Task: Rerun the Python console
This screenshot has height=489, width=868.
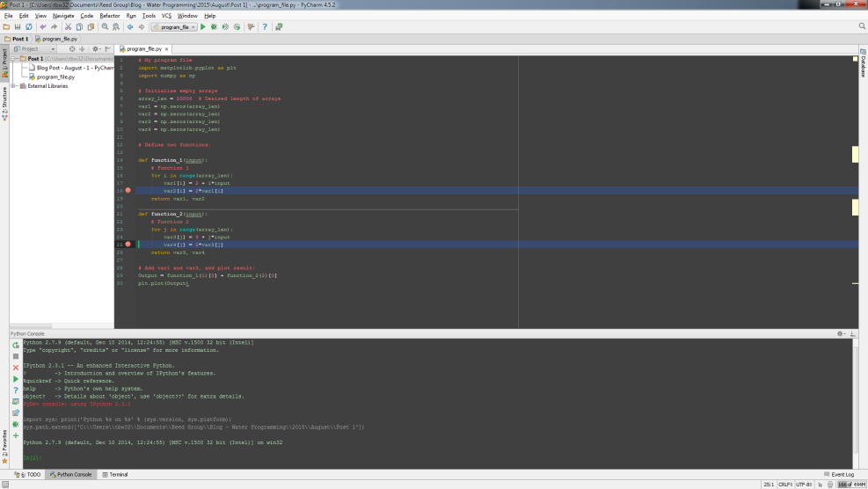Action: point(16,345)
